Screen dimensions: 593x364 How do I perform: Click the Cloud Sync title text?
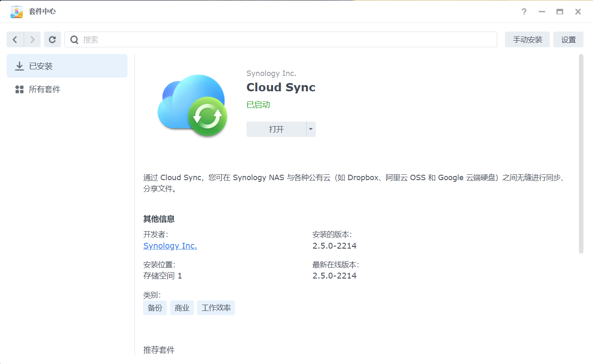[x=281, y=87]
